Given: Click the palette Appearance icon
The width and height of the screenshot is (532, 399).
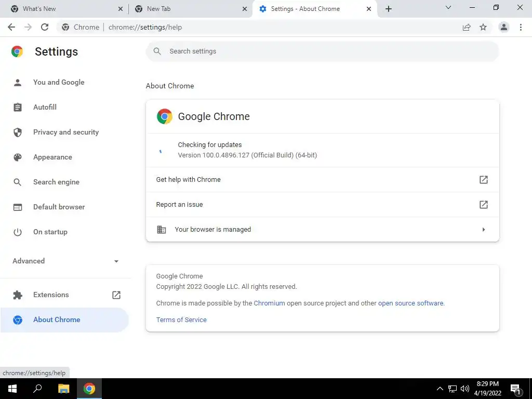Looking at the screenshot, I should pos(18,157).
